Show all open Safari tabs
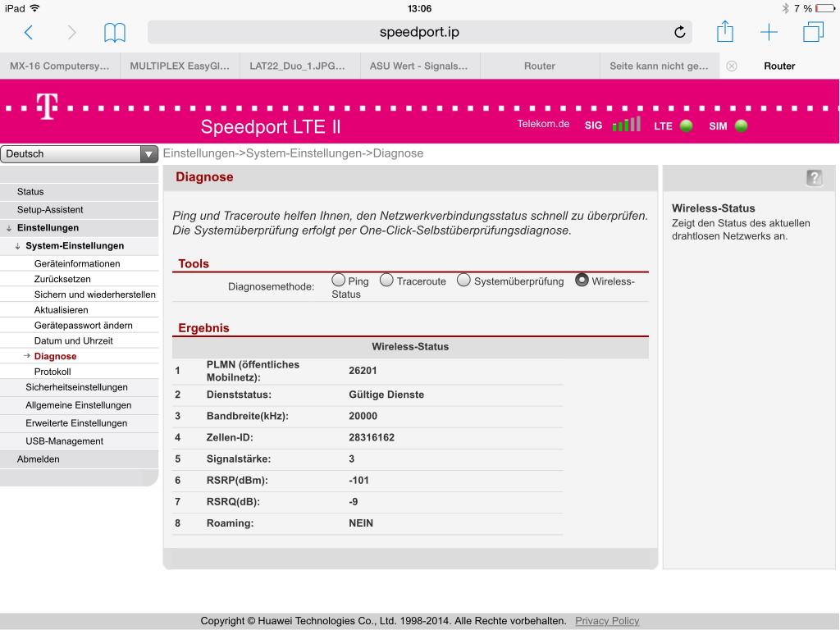Viewport: 840px width, 630px height. 813,32
